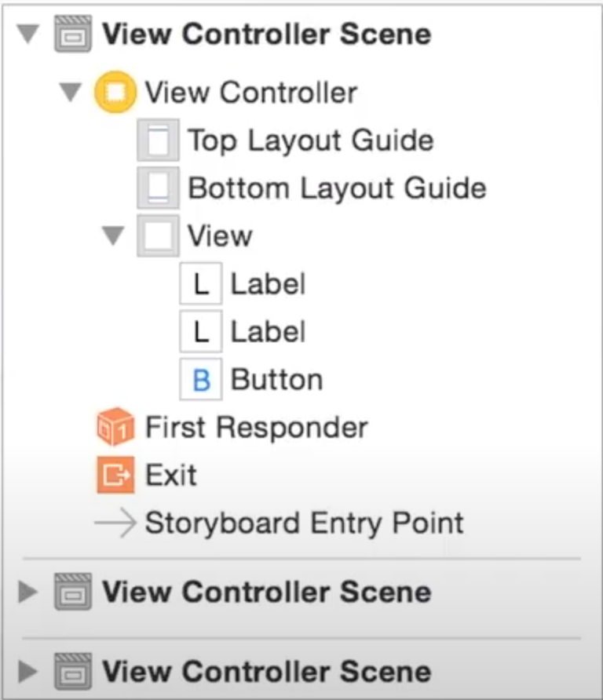
Task: Expand the third View Controller Scene
Action: click(28, 672)
